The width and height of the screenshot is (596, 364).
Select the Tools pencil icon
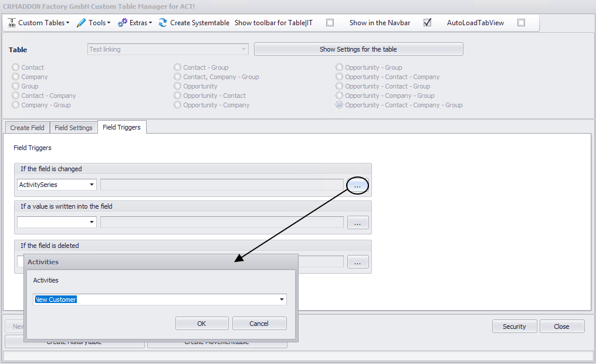[x=82, y=22]
